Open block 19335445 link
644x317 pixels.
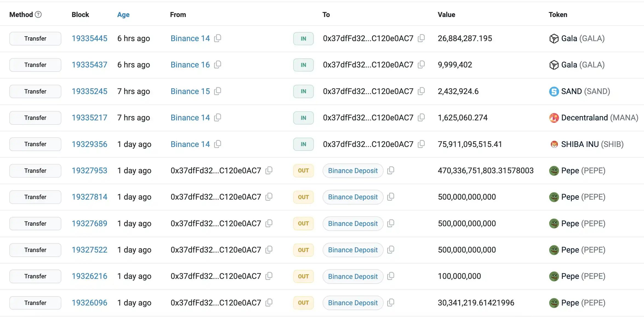point(89,38)
